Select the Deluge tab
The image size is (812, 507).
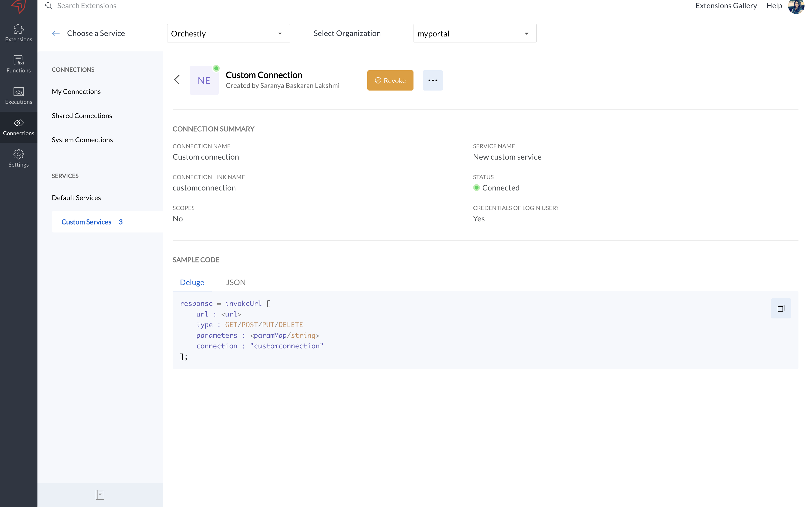pyautogui.click(x=192, y=282)
